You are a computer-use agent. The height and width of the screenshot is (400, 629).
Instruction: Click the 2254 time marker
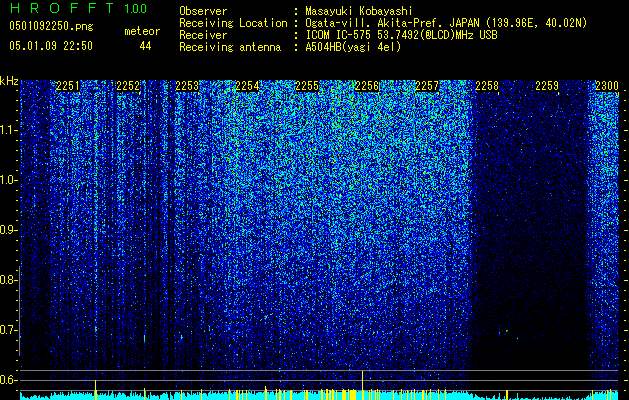click(248, 86)
